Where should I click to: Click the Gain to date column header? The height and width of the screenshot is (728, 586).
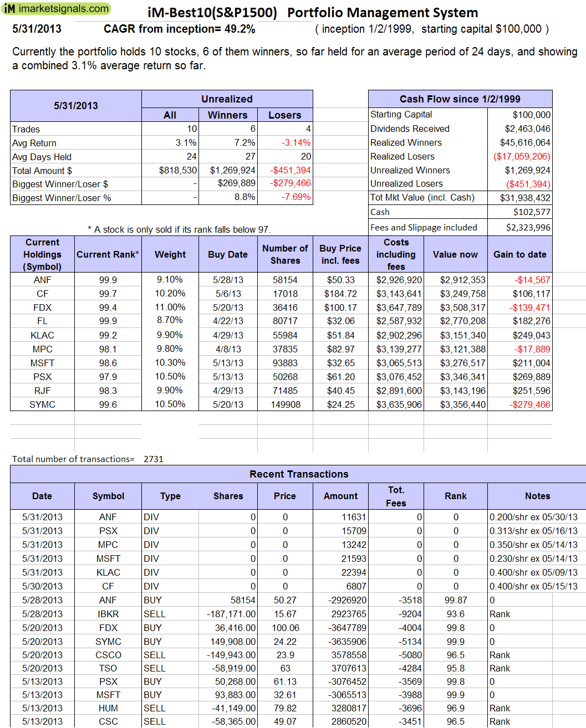click(520, 254)
